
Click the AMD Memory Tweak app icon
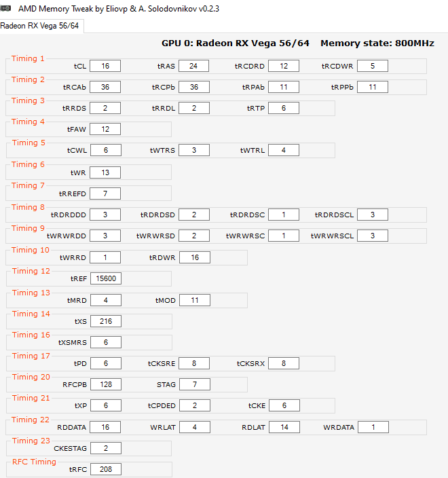(x=5, y=8)
